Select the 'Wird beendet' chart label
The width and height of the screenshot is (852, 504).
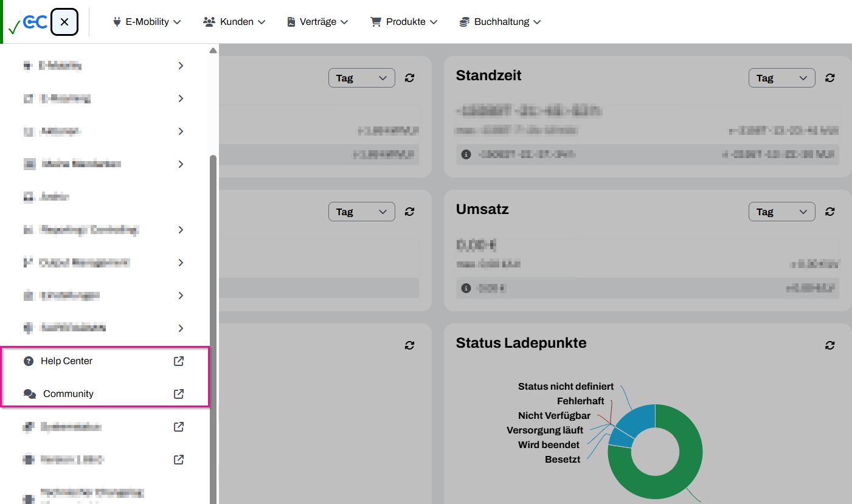click(x=549, y=445)
